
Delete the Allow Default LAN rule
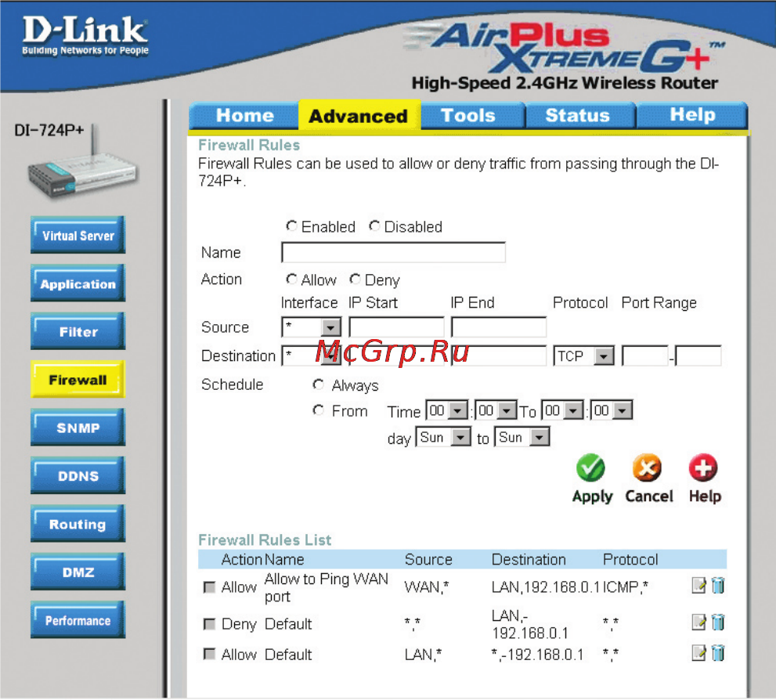coord(717,653)
